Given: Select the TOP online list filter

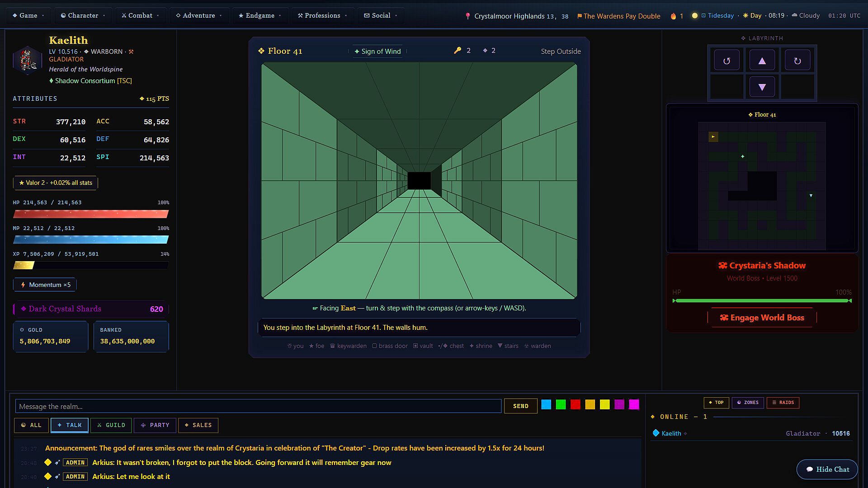Looking at the screenshot, I should (x=716, y=403).
